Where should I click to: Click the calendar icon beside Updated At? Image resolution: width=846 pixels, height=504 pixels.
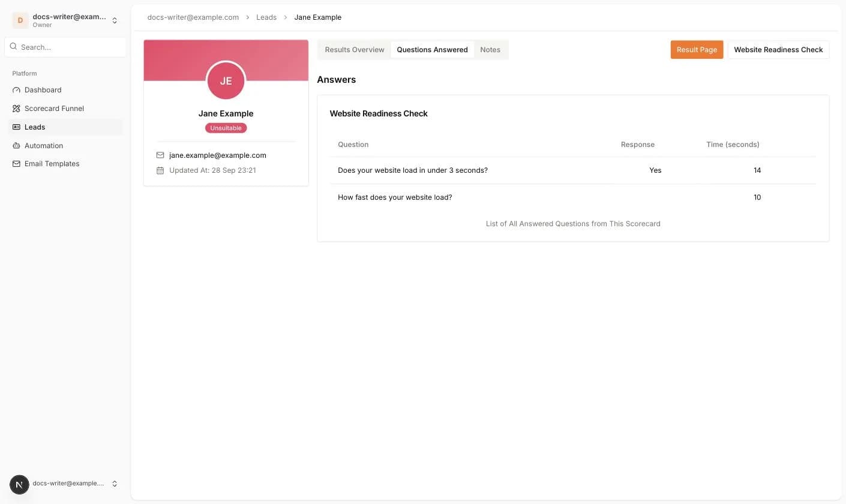click(160, 170)
